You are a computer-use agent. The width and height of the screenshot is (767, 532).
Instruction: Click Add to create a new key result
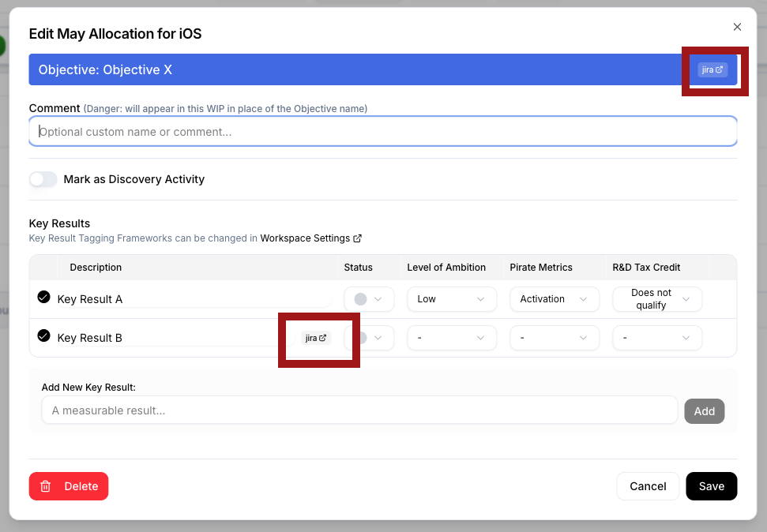(704, 410)
